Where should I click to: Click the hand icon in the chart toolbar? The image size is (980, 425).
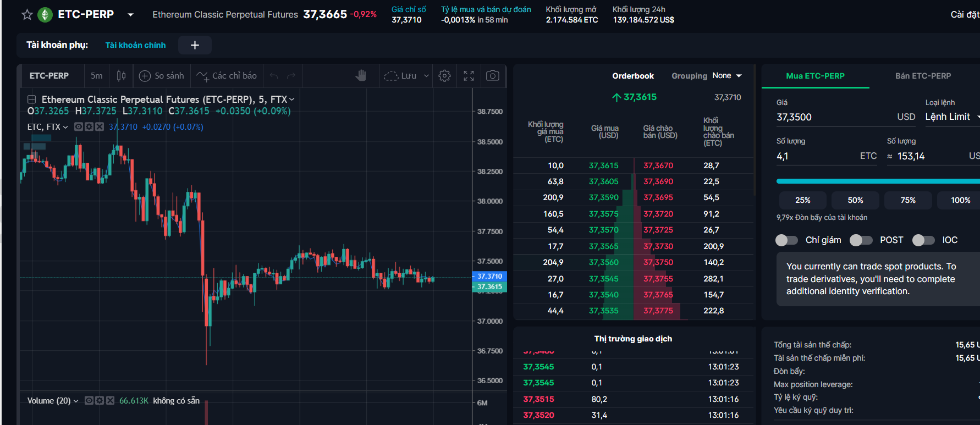pos(361,76)
